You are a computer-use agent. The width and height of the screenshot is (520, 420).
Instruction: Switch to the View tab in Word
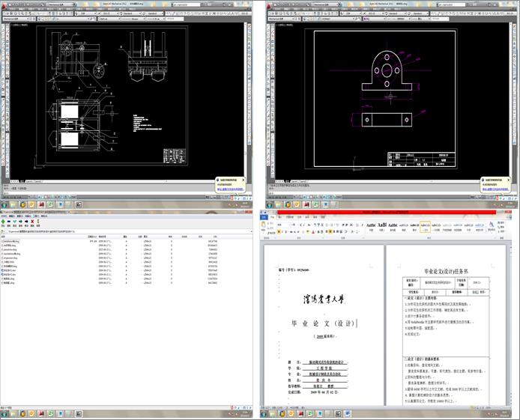[323, 217]
